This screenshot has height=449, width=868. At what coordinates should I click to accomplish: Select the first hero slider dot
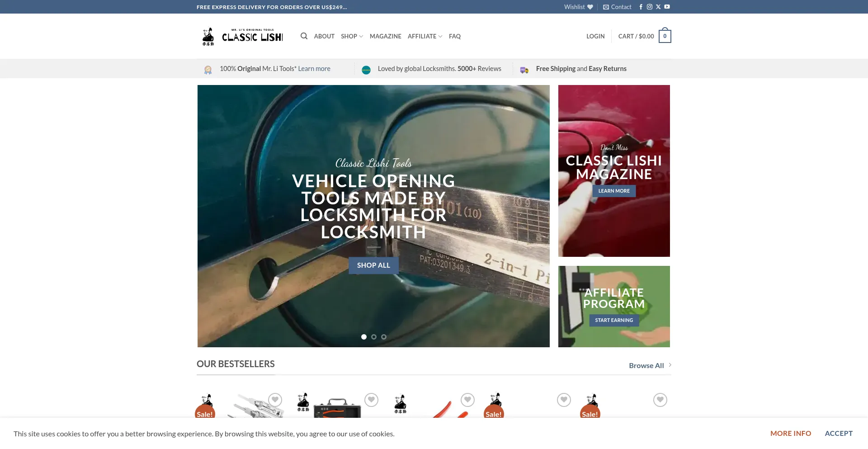coord(364,337)
